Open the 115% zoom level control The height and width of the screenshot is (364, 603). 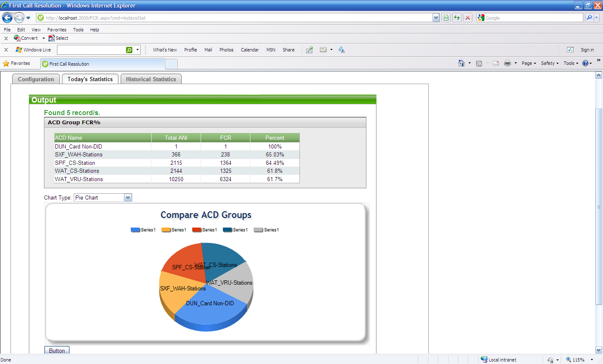(x=580, y=360)
